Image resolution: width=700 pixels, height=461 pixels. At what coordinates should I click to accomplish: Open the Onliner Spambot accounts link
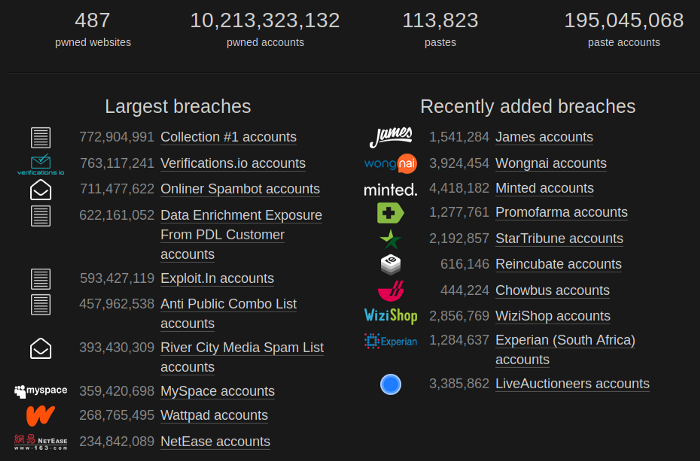(x=240, y=189)
